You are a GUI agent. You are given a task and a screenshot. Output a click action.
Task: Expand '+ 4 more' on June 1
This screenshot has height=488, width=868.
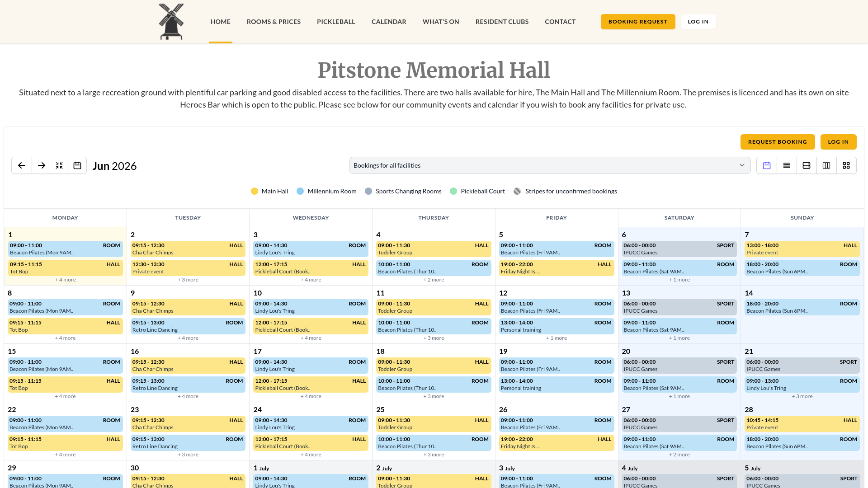pyautogui.click(x=65, y=280)
